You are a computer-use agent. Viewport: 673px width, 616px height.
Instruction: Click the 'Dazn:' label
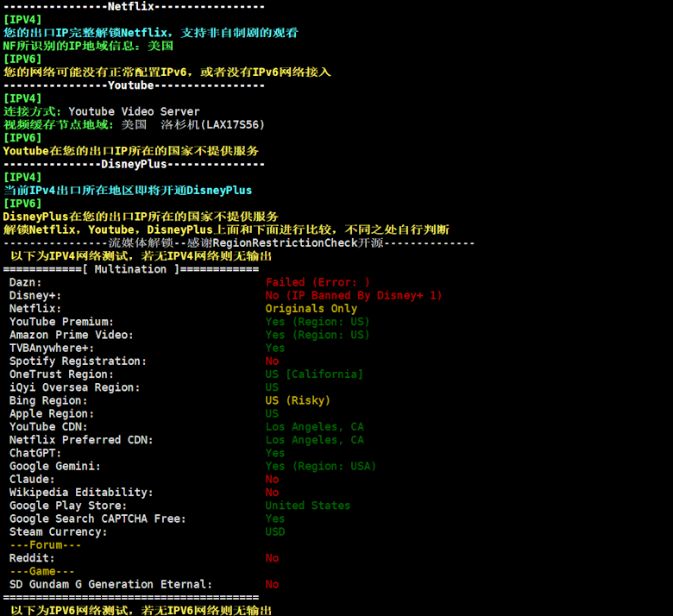tap(26, 282)
